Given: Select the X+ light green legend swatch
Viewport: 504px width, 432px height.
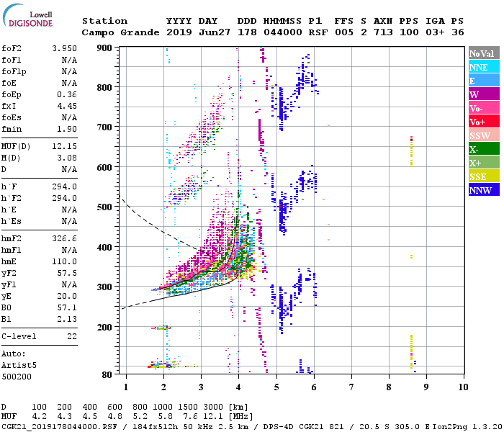Looking at the screenshot, I should [x=484, y=162].
